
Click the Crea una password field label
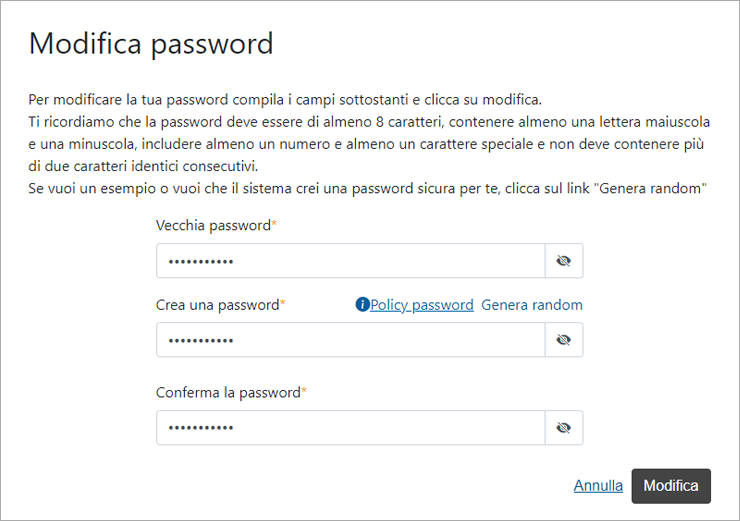pos(218,305)
